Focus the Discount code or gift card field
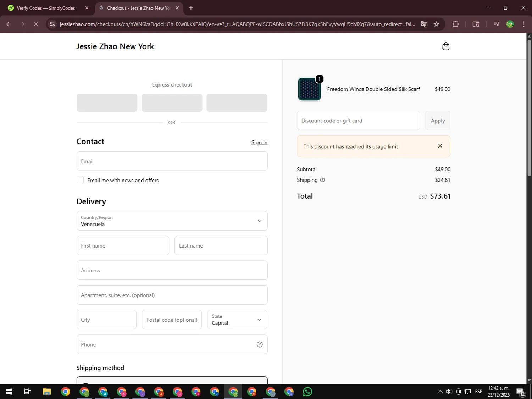 click(358, 121)
